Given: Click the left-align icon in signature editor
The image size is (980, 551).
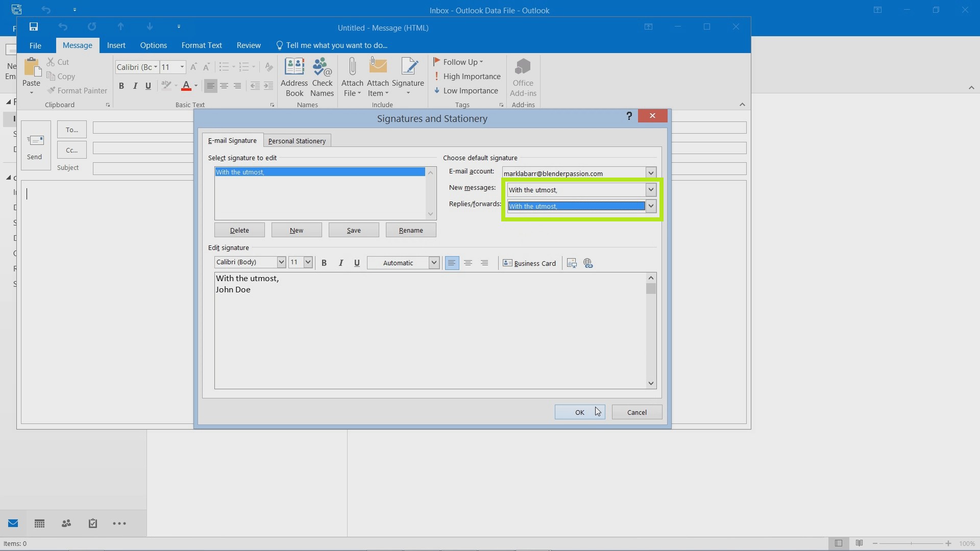Looking at the screenshot, I should [452, 262].
